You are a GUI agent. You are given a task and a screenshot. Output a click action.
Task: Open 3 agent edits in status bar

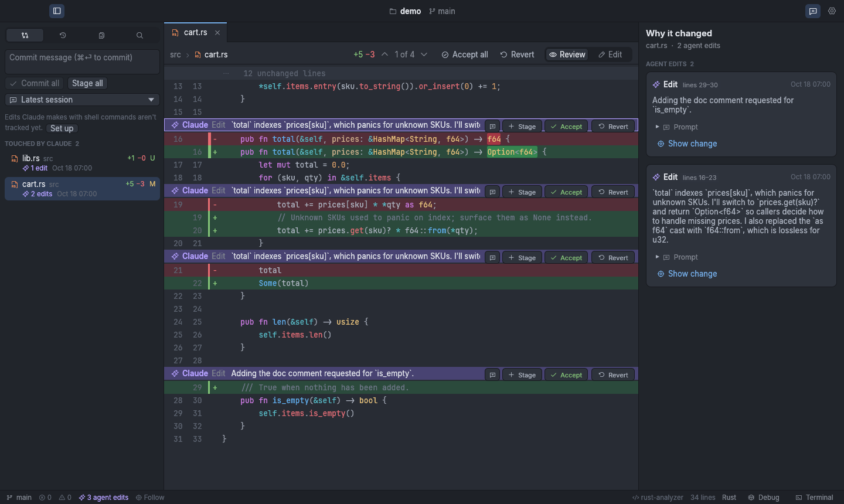click(104, 498)
